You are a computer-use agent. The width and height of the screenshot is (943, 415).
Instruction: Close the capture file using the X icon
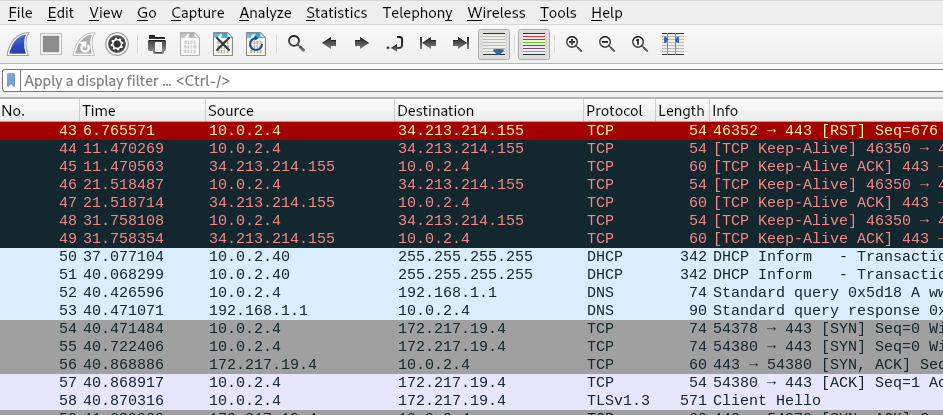pyautogui.click(x=223, y=44)
